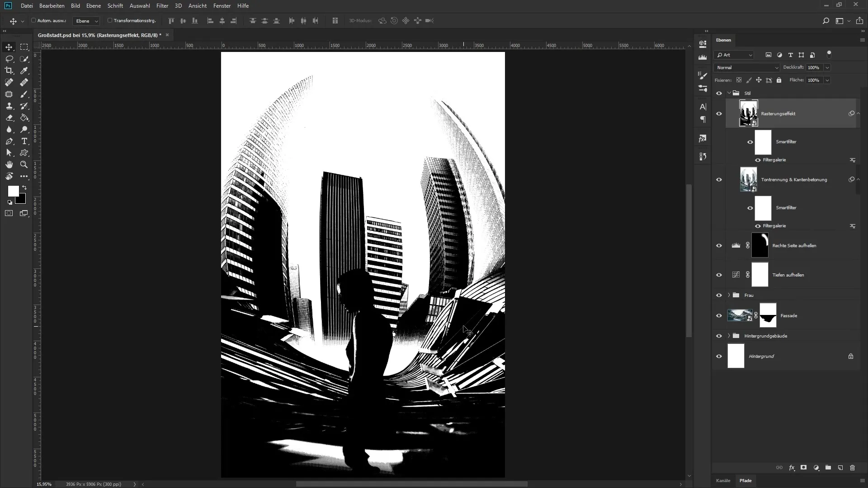
Task: Lock all with the padlock icon
Action: 779,80
